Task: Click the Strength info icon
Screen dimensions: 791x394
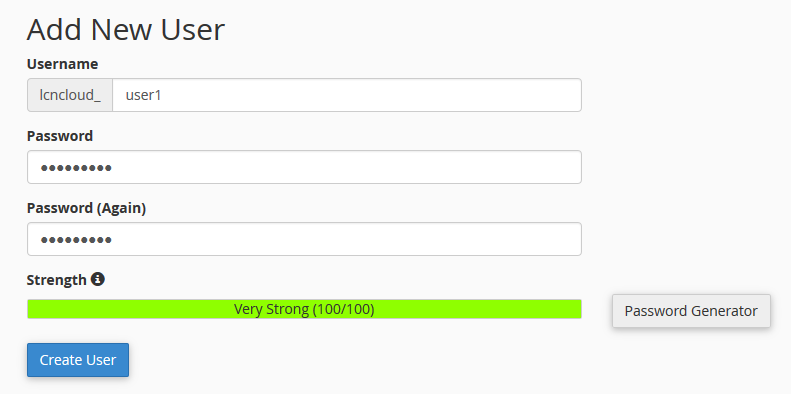Action: click(x=98, y=279)
